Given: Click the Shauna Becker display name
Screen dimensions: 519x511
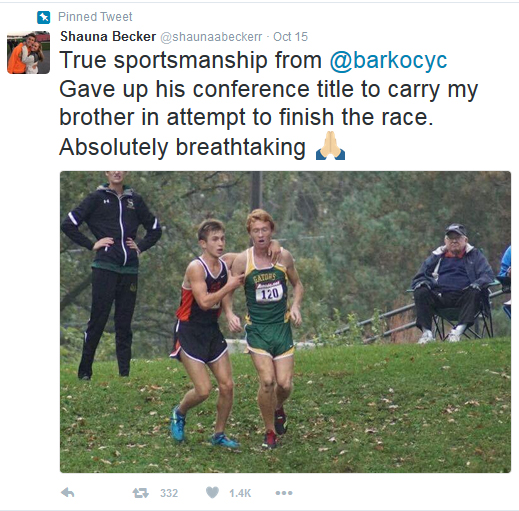Looking at the screenshot, I should [108, 36].
